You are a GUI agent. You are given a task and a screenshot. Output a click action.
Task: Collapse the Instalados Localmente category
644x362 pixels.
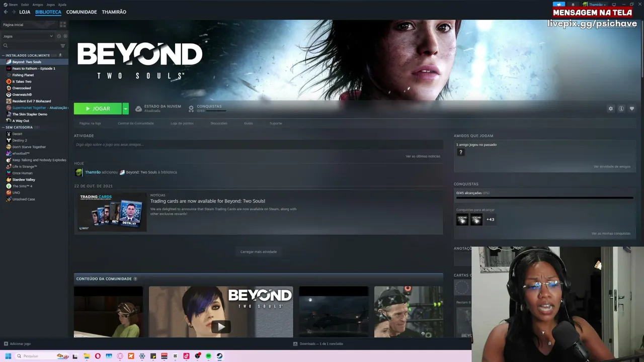click(4, 55)
